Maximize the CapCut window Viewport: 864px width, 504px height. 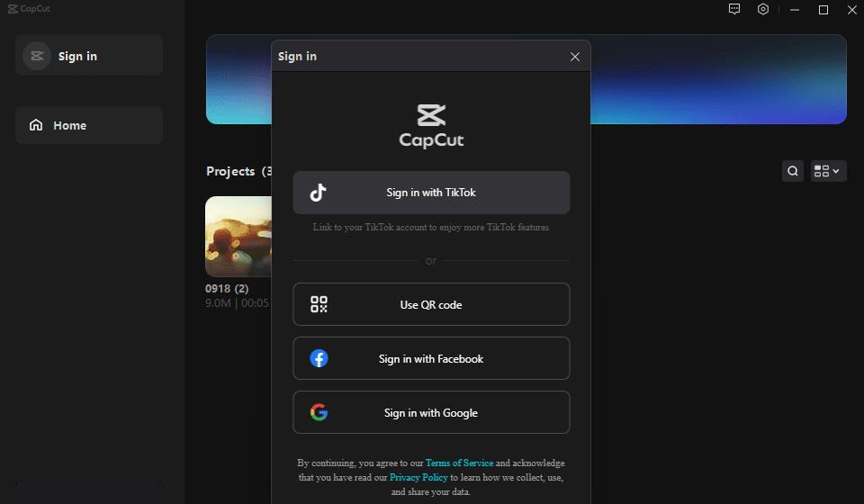(x=823, y=10)
